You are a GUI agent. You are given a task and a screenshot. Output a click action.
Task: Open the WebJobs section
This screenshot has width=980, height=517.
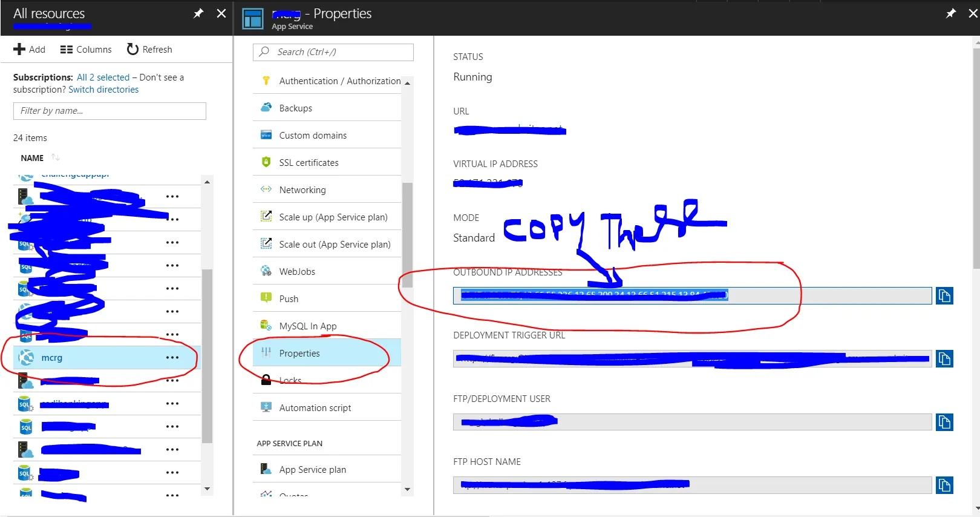click(x=327, y=271)
